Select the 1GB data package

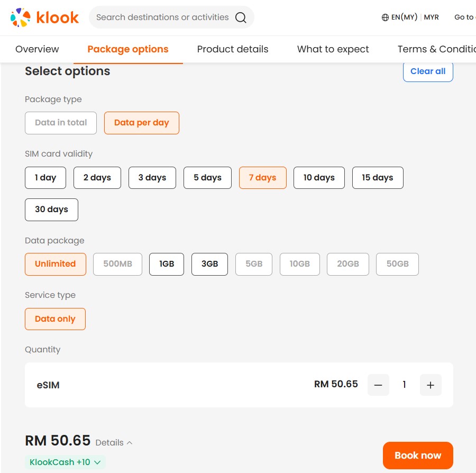coord(166,264)
